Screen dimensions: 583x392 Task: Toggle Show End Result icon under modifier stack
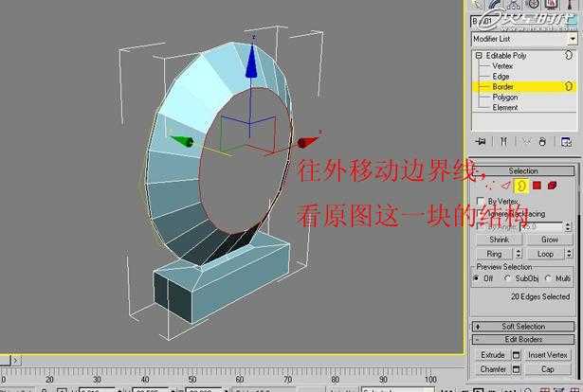pos(503,141)
